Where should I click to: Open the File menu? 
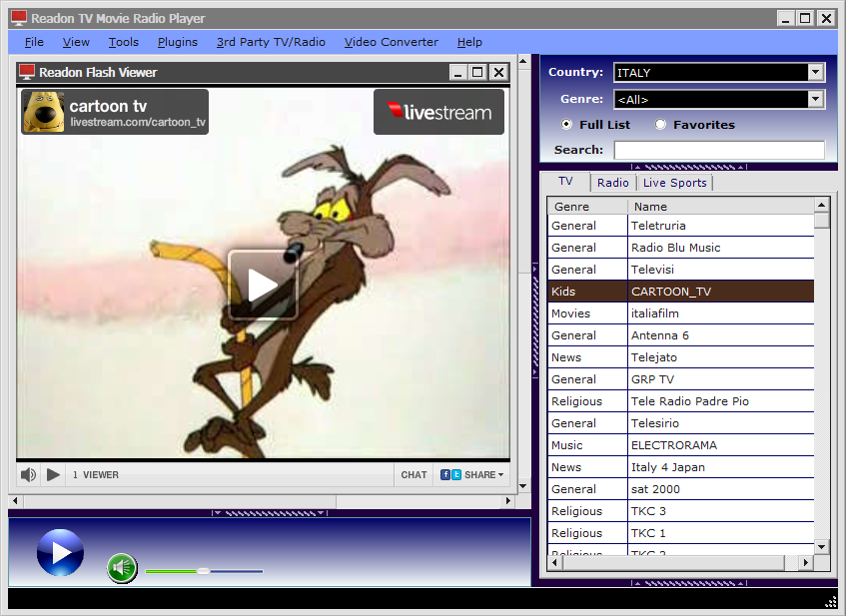[x=34, y=42]
